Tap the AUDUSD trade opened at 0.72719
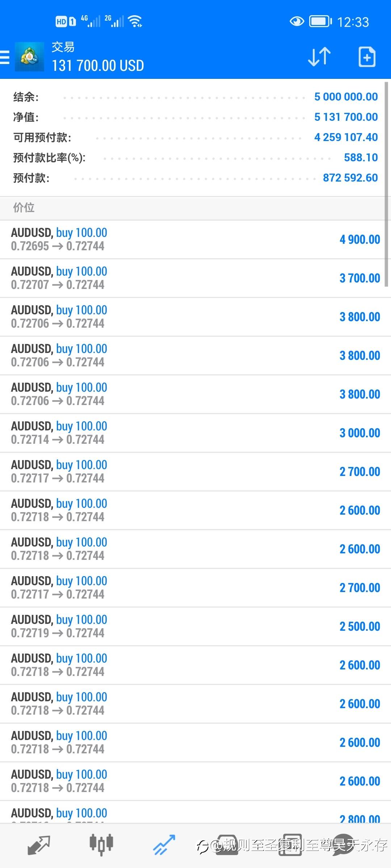The image size is (391, 868). [x=195, y=626]
